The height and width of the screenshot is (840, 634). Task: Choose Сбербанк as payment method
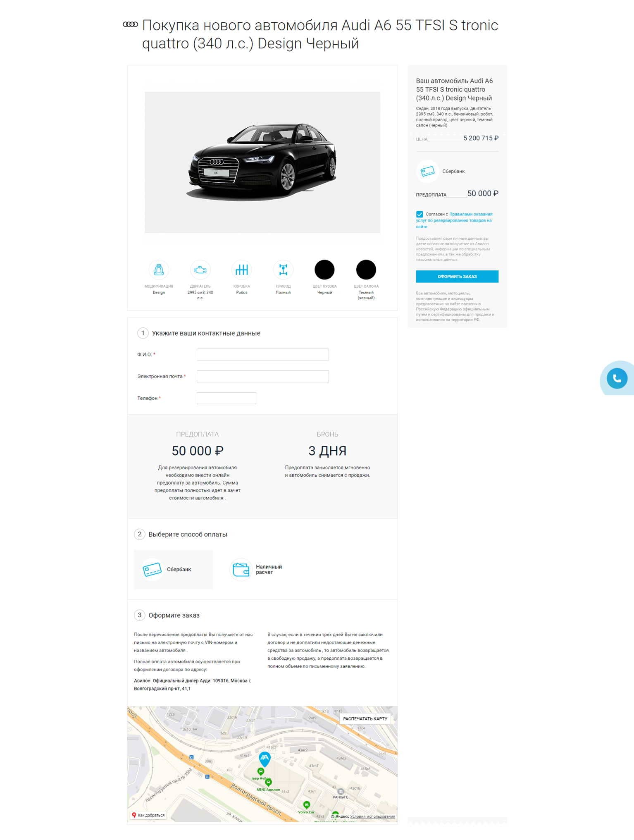click(x=173, y=569)
